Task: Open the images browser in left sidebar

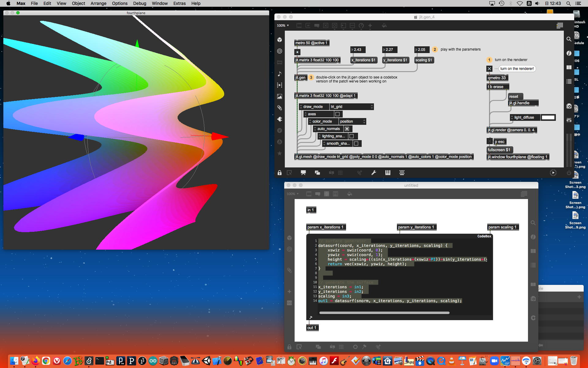Action: pos(280,96)
